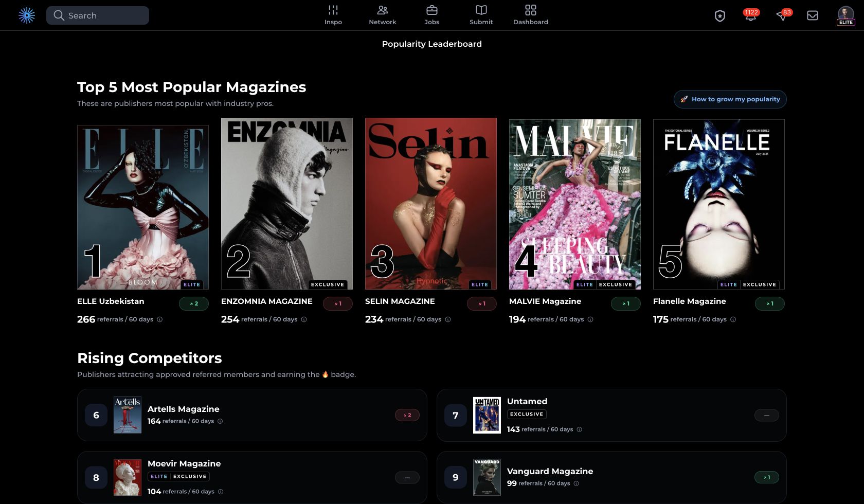Open the Flanelle magazine cover thumbnail
The image size is (864, 504).
pyautogui.click(x=719, y=204)
